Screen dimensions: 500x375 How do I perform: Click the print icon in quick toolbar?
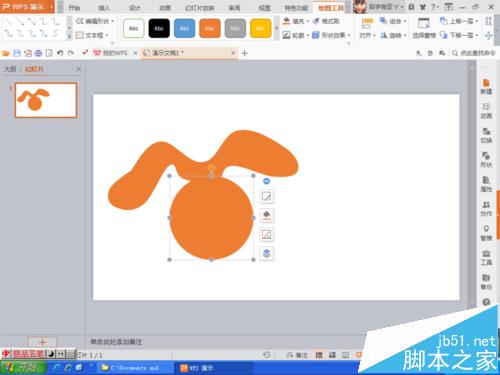[38, 53]
